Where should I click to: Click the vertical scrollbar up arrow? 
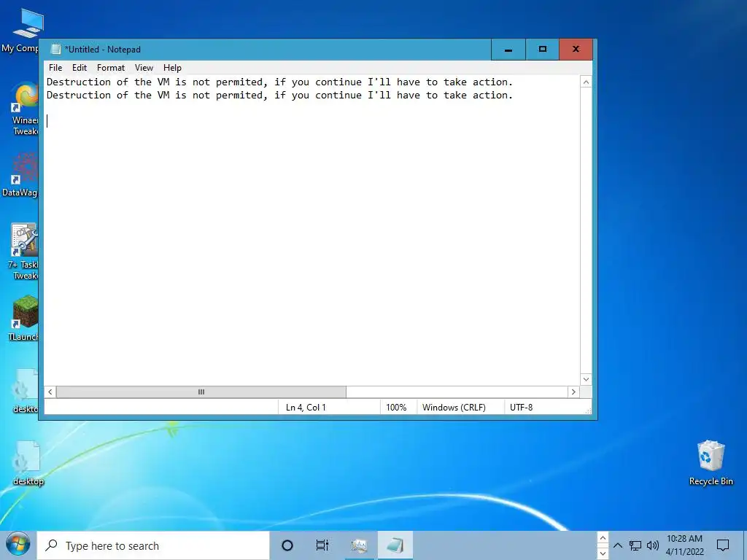click(x=586, y=82)
